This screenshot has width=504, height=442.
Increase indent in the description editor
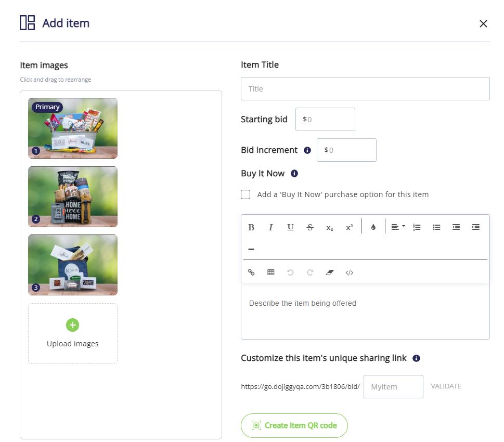pos(476,227)
